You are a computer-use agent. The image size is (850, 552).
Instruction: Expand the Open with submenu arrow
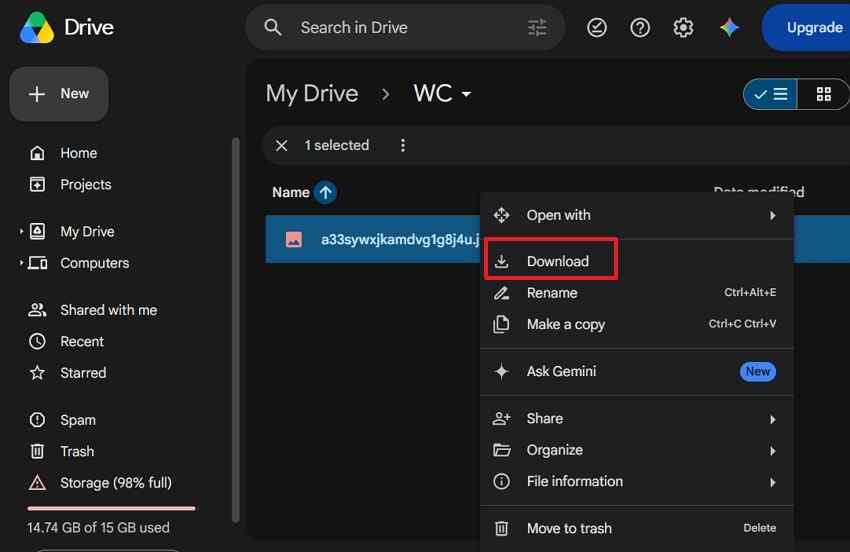(772, 216)
